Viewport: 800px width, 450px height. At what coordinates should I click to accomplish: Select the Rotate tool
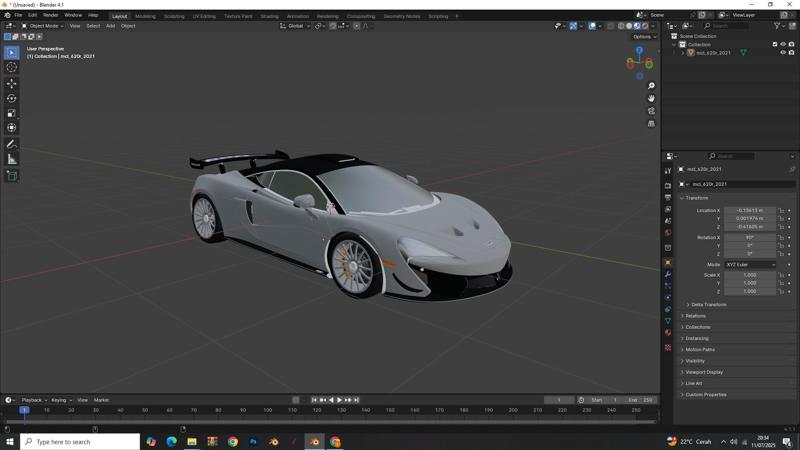(x=12, y=98)
